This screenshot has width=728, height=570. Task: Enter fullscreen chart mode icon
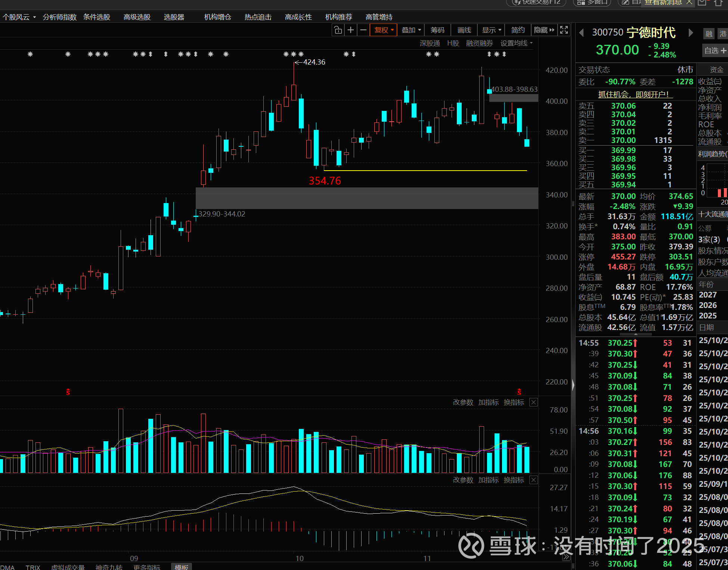[x=564, y=30]
